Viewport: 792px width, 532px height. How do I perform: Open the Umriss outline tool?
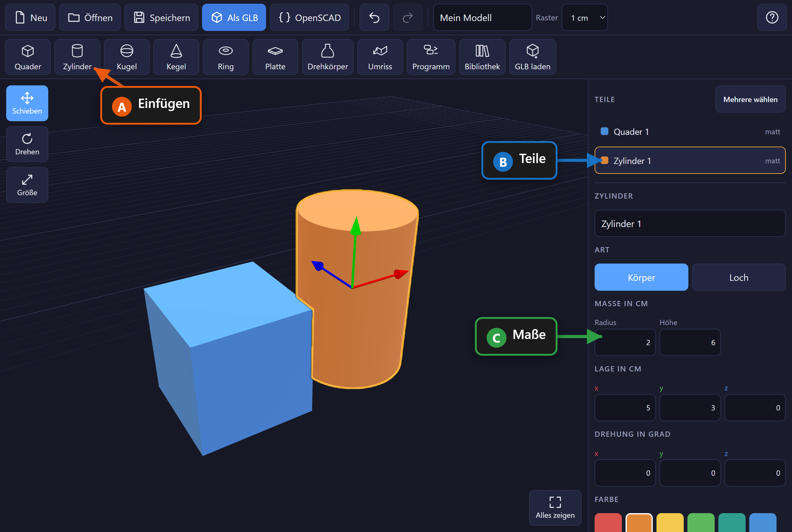[380, 57]
